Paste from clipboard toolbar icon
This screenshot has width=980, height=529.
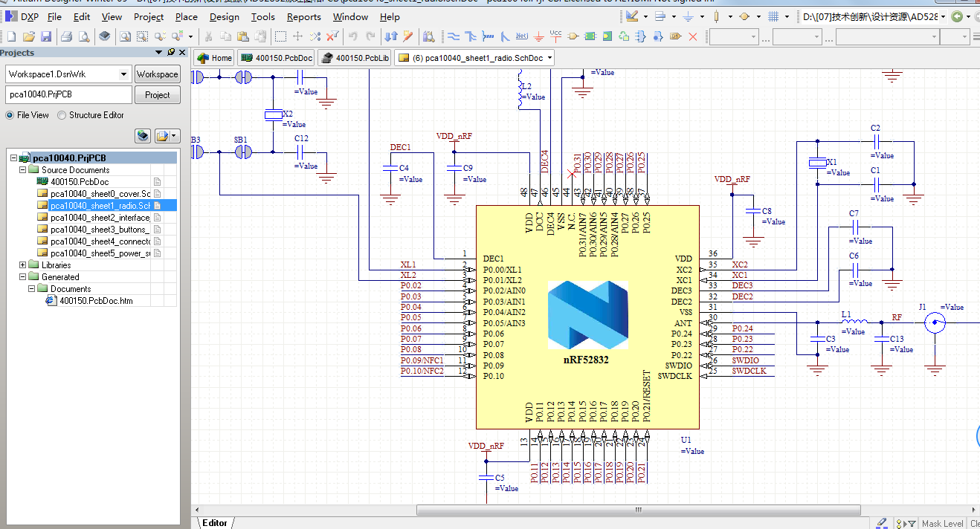242,36
